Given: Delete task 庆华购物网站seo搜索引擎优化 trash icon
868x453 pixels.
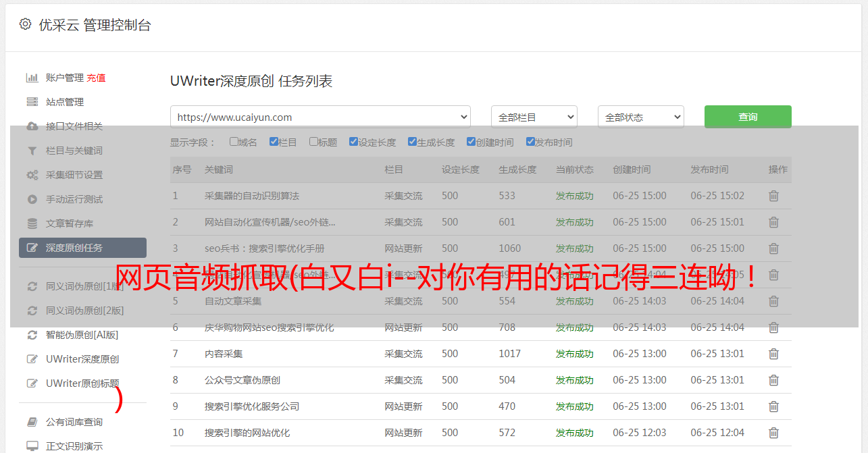Looking at the screenshot, I should tap(773, 327).
